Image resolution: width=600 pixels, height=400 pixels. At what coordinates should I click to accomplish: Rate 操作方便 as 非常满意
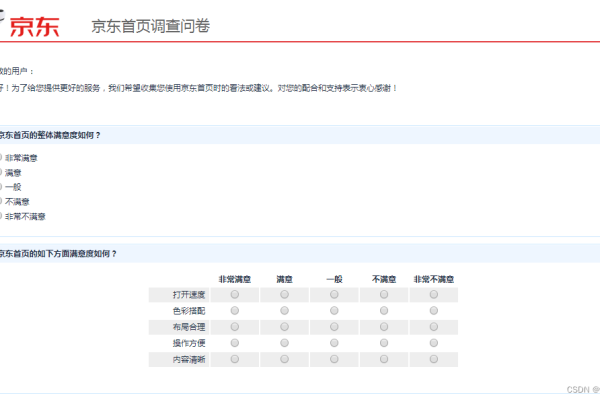235,343
